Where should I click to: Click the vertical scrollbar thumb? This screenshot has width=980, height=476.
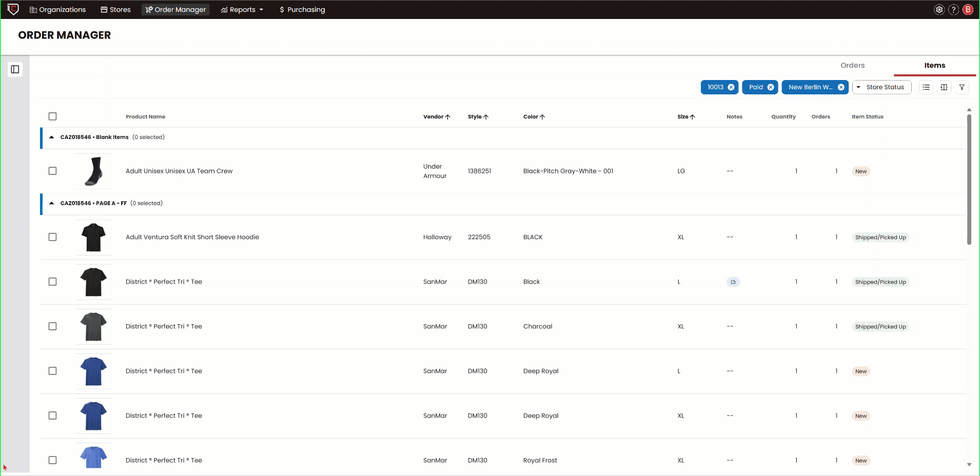tap(969, 180)
